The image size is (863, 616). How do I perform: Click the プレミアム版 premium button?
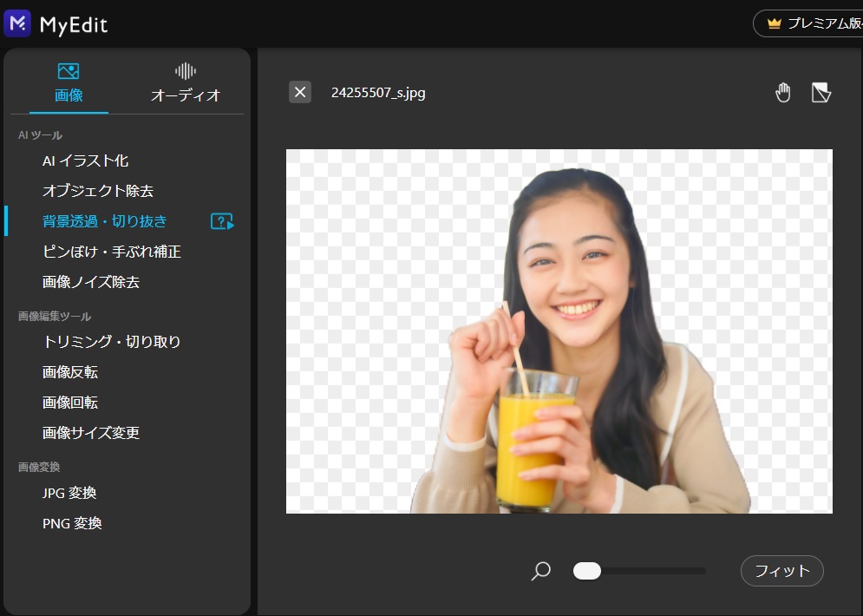click(x=808, y=23)
